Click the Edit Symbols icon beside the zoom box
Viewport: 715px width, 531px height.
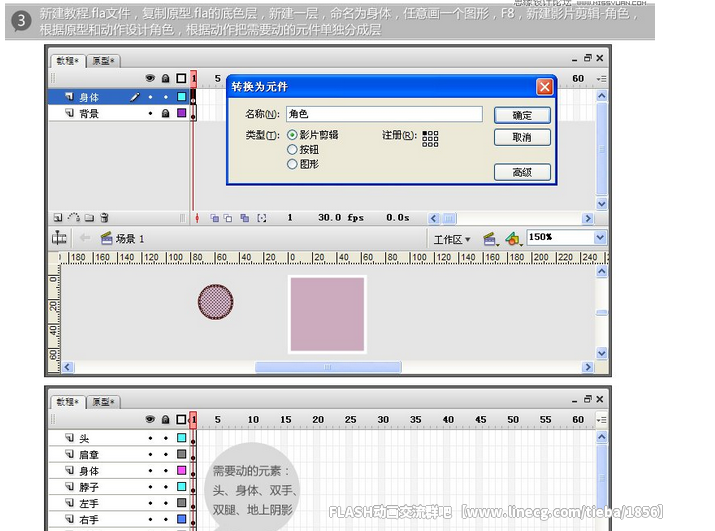click(513, 239)
